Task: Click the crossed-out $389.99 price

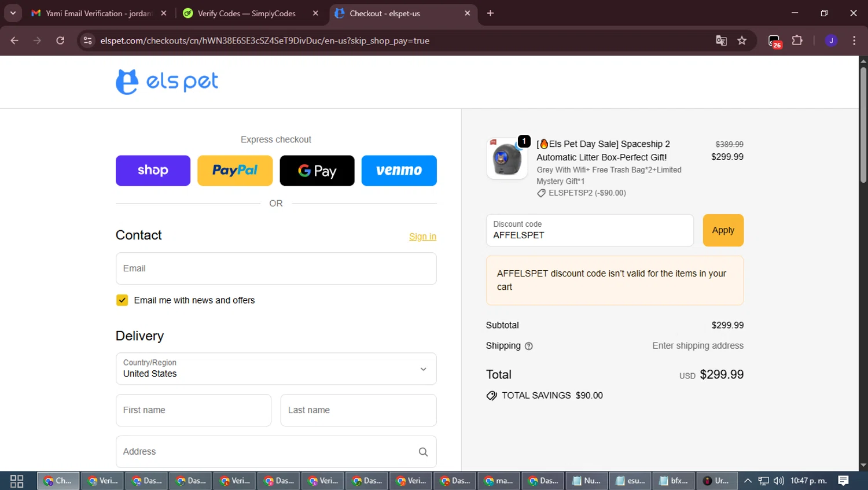Action: pyautogui.click(x=729, y=144)
